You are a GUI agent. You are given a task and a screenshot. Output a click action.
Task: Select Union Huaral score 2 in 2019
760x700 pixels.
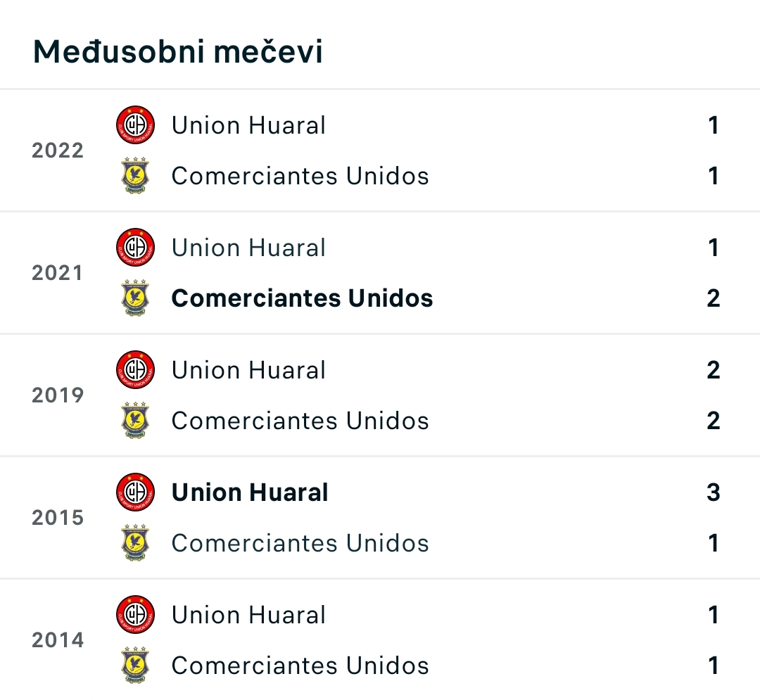click(x=714, y=370)
